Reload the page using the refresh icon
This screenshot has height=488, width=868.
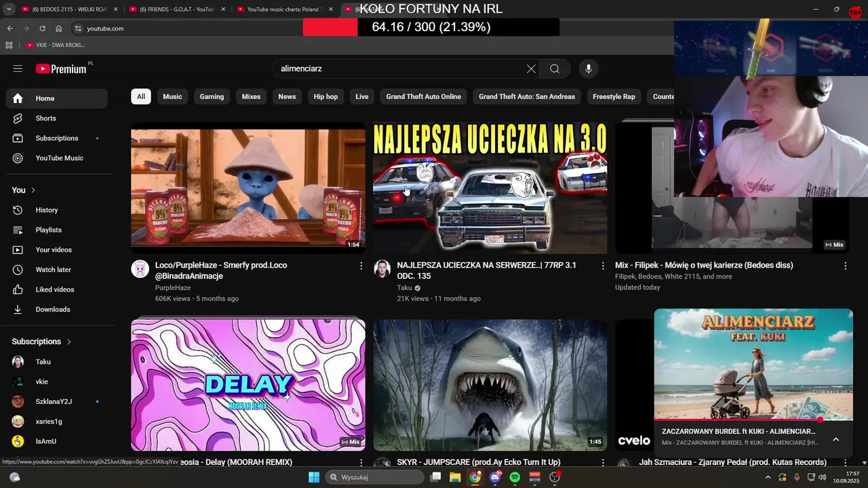[42, 28]
